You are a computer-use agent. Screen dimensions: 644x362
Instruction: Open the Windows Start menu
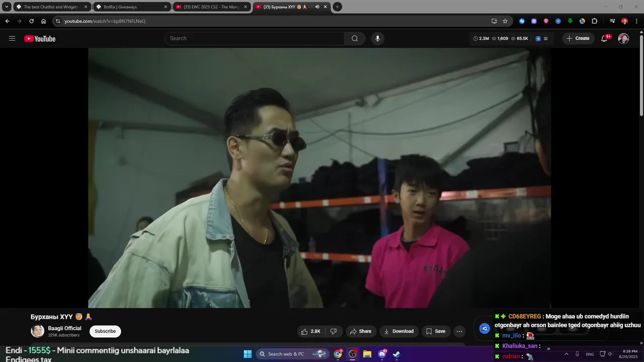pyautogui.click(x=248, y=354)
